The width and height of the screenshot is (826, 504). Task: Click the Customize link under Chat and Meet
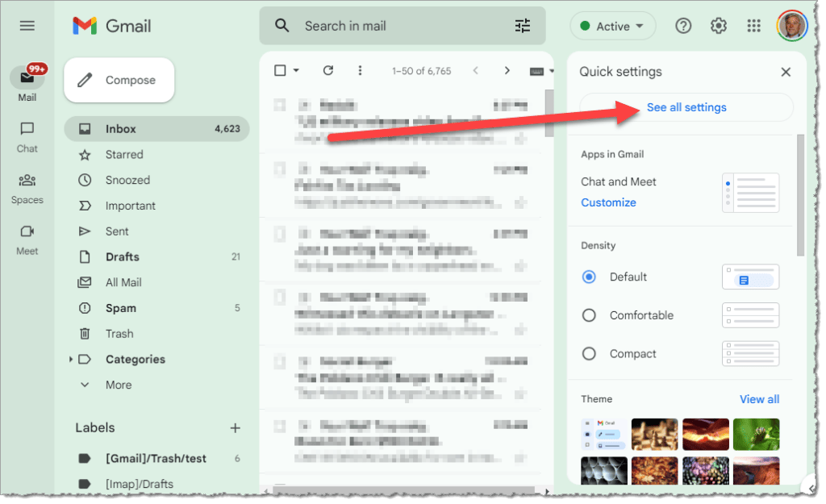click(x=608, y=202)
